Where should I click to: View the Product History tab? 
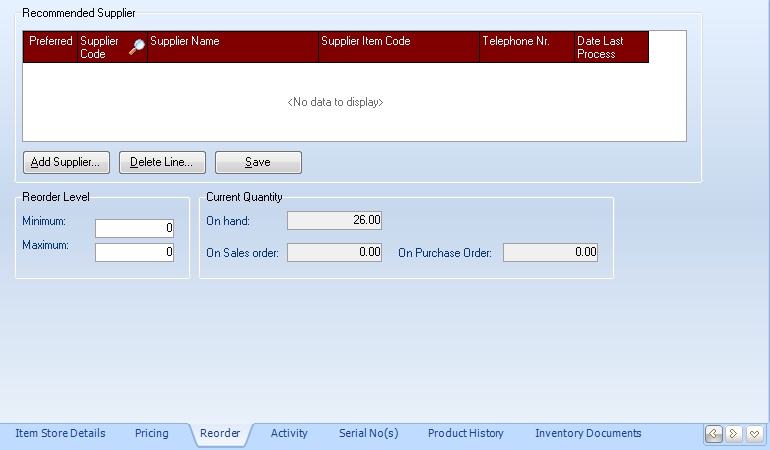click(466, 433)
